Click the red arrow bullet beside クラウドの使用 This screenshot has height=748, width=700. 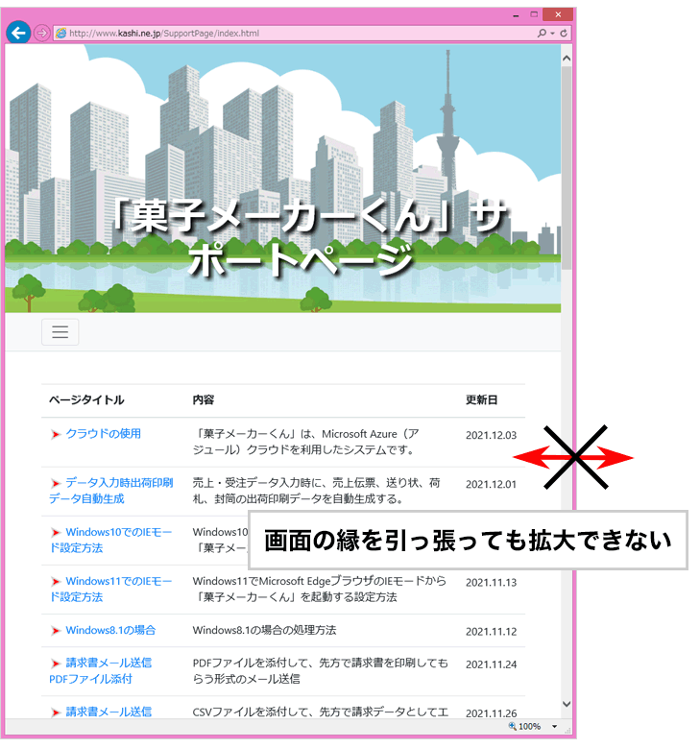pos(56,434)
